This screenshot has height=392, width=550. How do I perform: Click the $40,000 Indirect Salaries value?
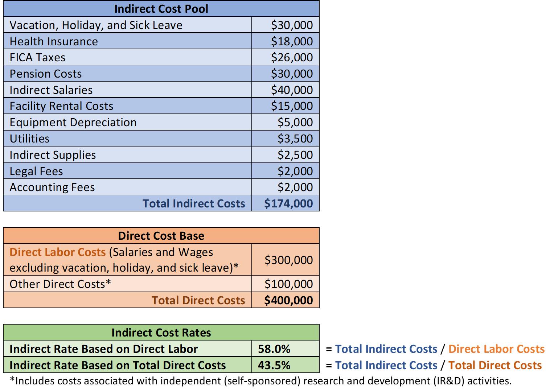click(286, 90)
